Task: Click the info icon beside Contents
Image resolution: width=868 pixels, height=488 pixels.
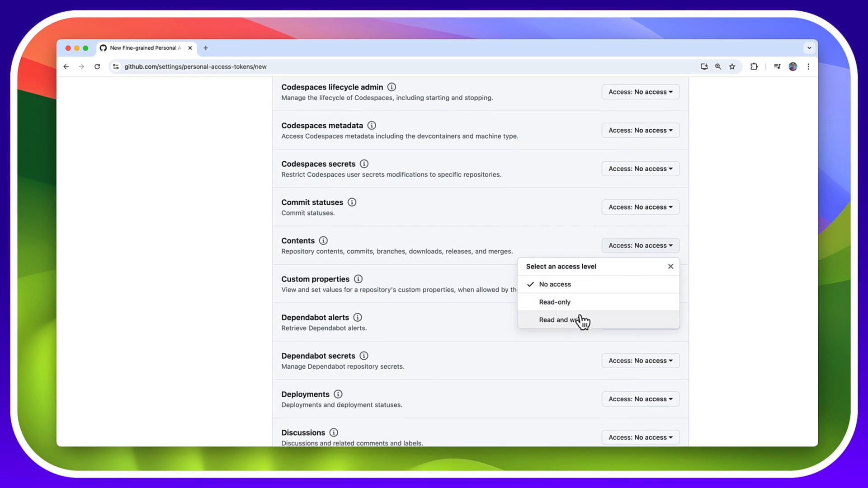Action: point(323,241)
